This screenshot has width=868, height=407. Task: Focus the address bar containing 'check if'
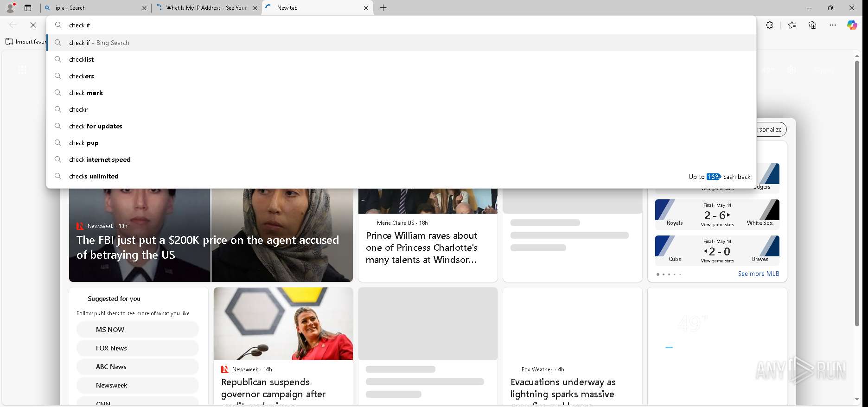point(401,25)
